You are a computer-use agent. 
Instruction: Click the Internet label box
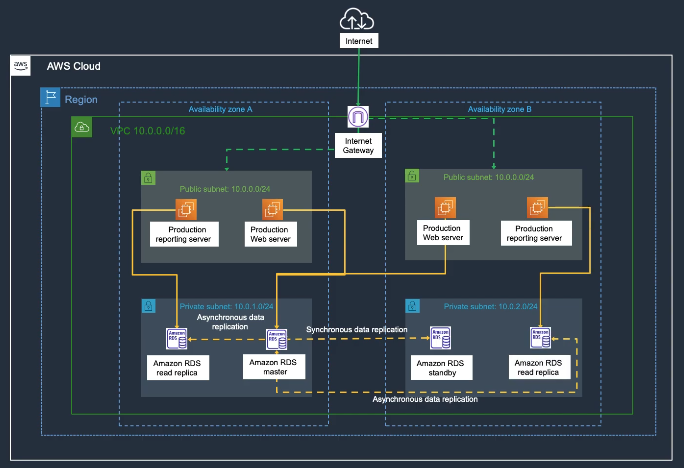357,42
